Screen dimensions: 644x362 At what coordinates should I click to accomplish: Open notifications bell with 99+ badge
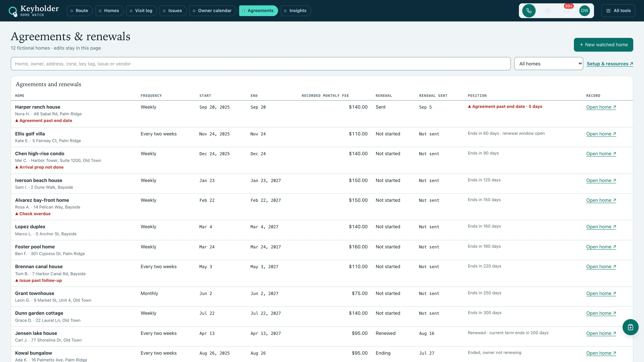click(x=566, y=11)
